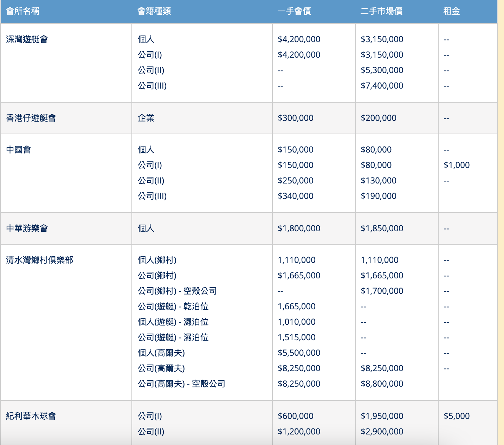Click 個人(遊艇) - 濕泊位 membership type
The image size is (504, 445).
[173, 322]
